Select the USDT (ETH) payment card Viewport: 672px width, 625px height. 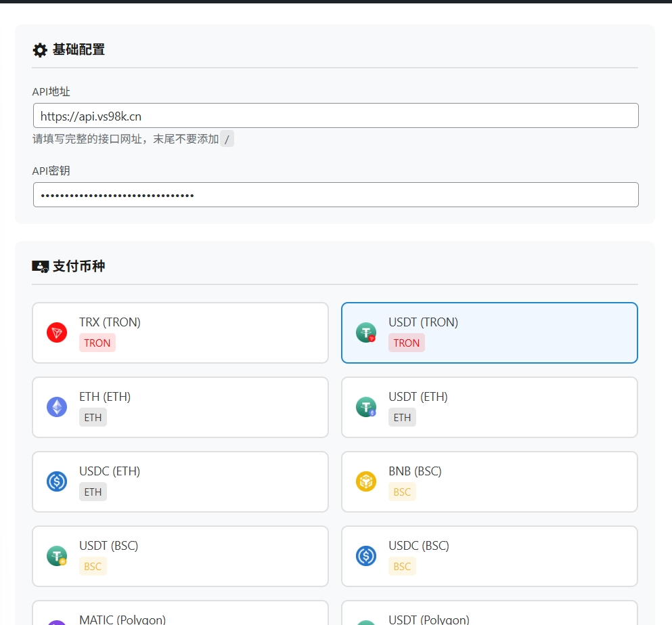489,407
